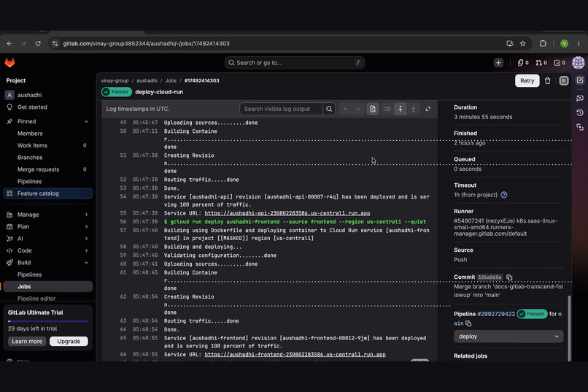Click the create new plus icon
The image size is (588, 392).
click(498, 63)
